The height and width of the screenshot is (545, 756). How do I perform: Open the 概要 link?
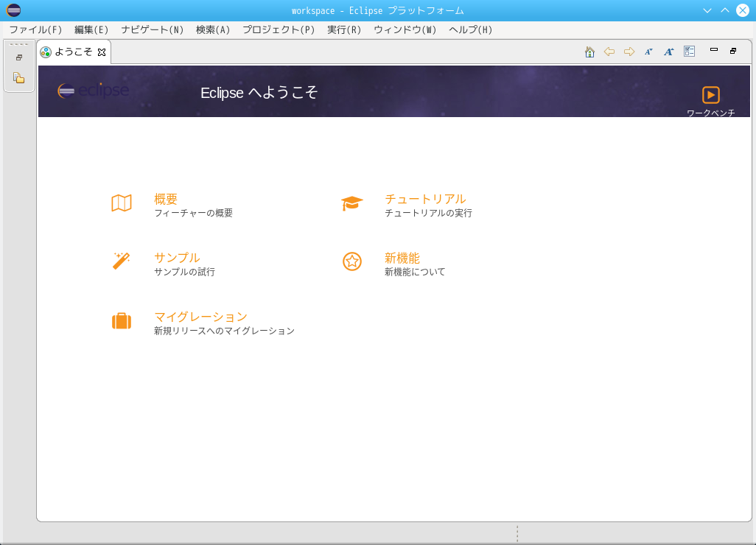click(x=166, y=199)
